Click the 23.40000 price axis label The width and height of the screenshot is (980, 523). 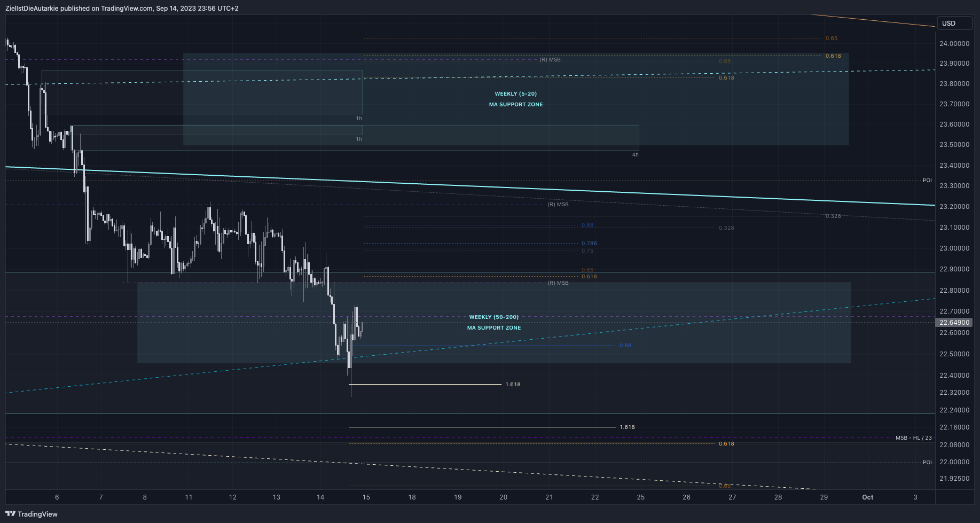click(x=954, y=166)
